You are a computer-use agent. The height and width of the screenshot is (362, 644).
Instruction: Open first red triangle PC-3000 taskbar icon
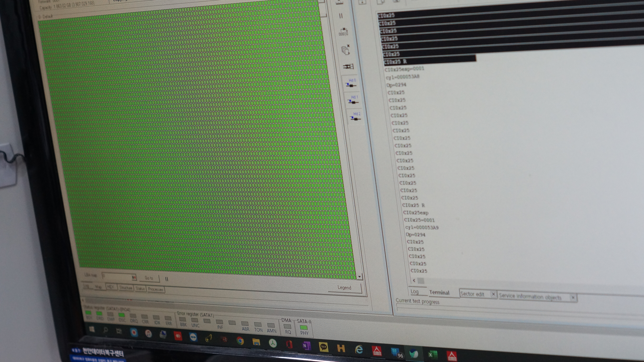coord(377,351)
